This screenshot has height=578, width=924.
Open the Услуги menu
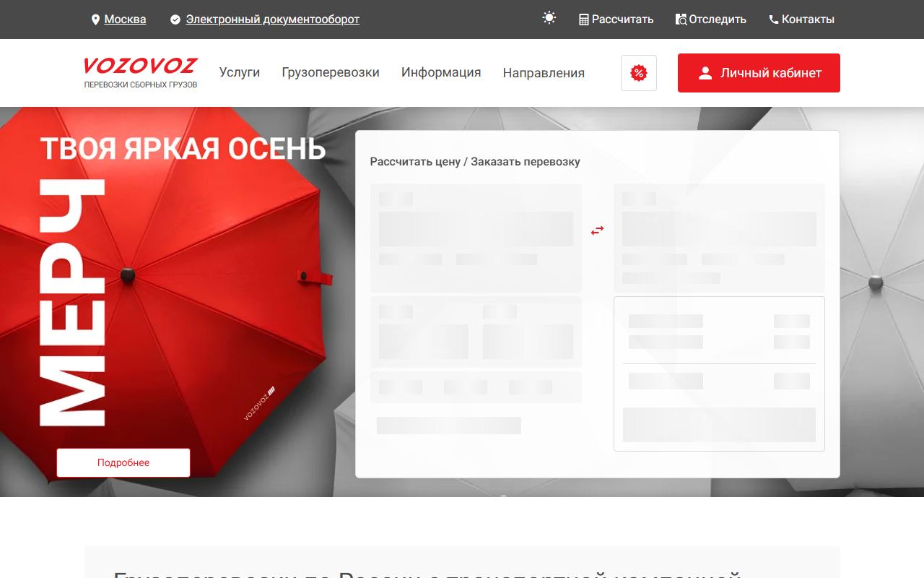click(240, 72)
